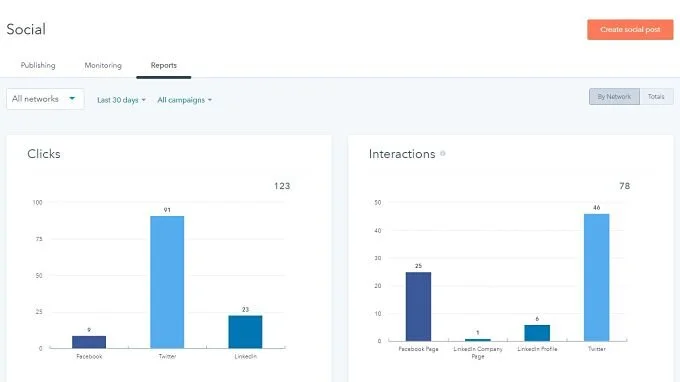Click the Interactions info icon
This screenshot has height=382, width=680.
tap(443, 153)
